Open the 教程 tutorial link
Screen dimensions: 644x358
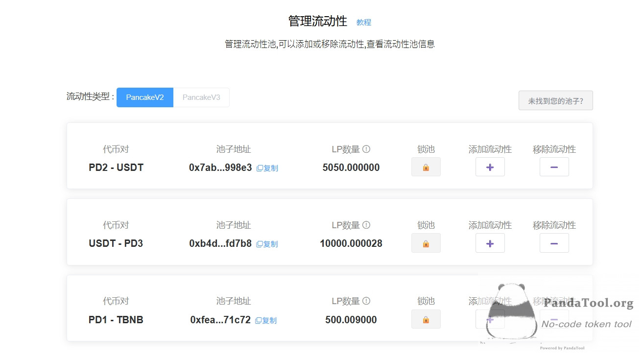[x=363, y=22]
